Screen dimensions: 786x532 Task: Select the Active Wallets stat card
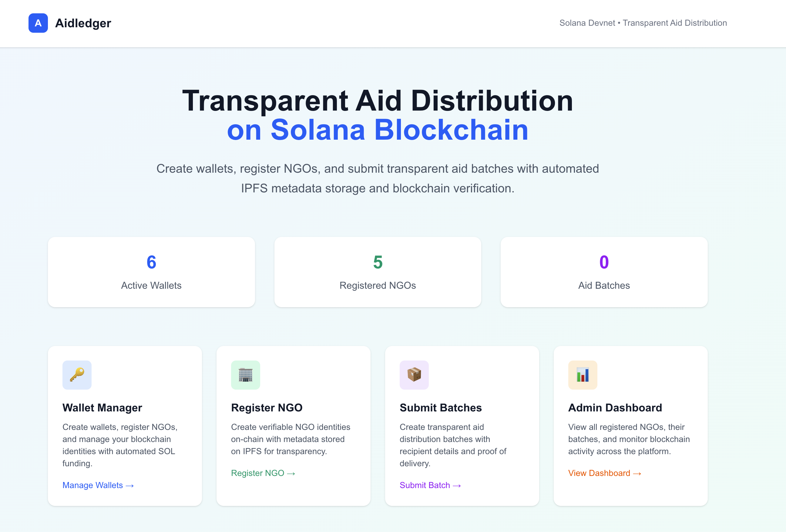tap(151, 272)
